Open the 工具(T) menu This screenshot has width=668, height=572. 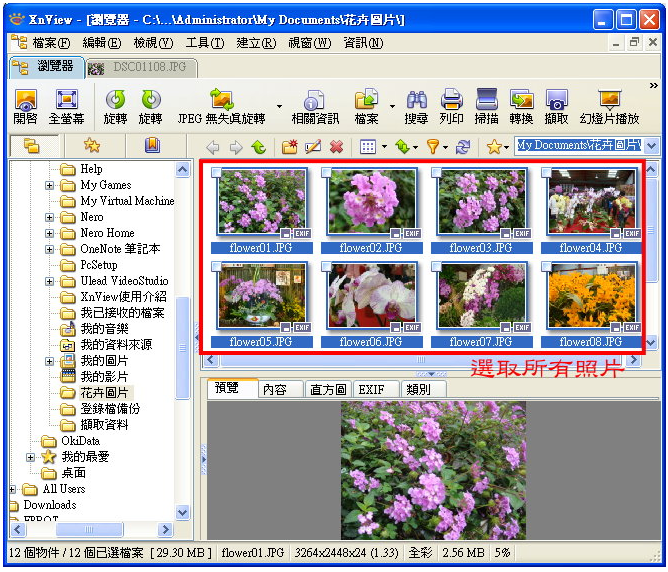pos(205,43)
